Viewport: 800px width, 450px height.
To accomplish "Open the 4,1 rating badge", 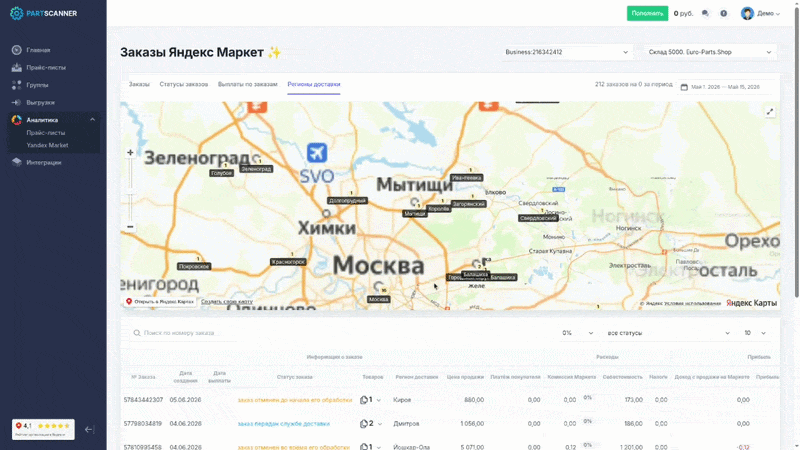I will (x=43, y=429).
